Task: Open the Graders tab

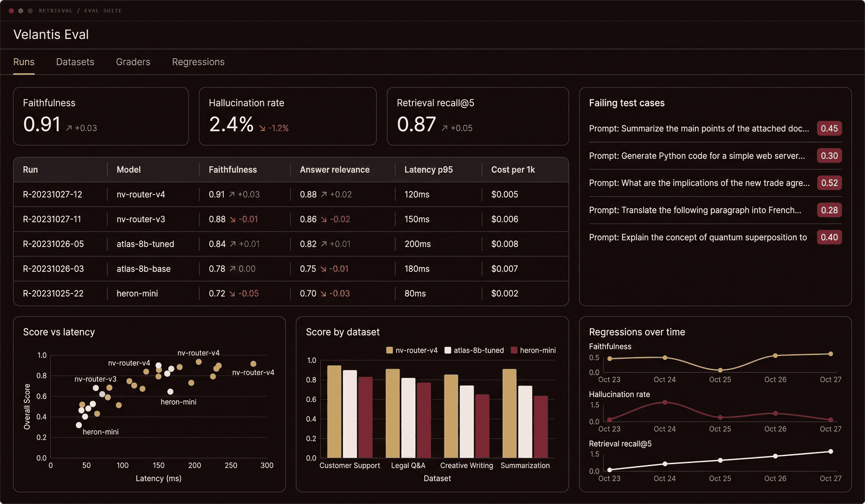Action: [133, 62]
